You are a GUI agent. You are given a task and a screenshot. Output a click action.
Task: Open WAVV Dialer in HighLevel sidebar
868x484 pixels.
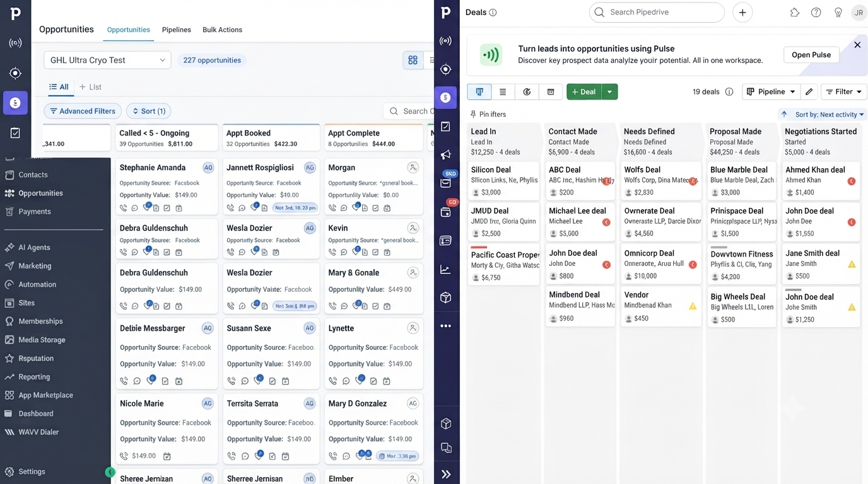pyautogui.click(x=38, y=432)
